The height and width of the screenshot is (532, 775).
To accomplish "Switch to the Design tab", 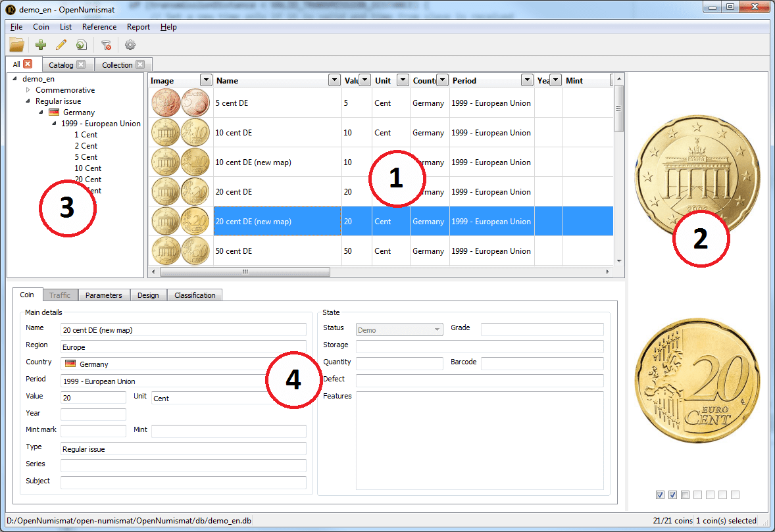I will 148,295.
